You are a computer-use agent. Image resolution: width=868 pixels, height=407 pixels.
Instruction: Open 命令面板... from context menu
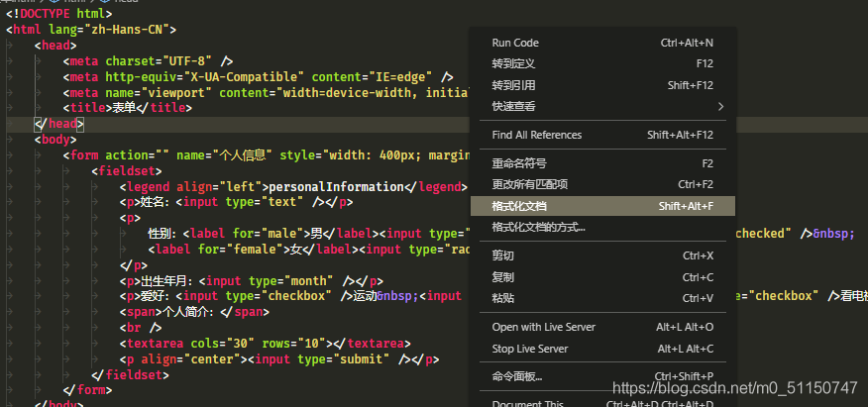coord(602,377)
